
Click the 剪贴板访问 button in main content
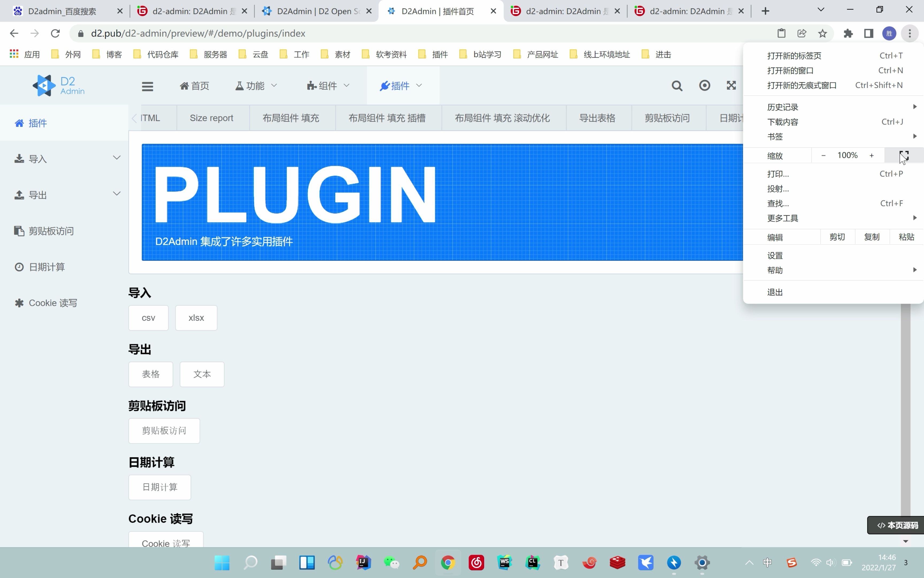(164, 431)
